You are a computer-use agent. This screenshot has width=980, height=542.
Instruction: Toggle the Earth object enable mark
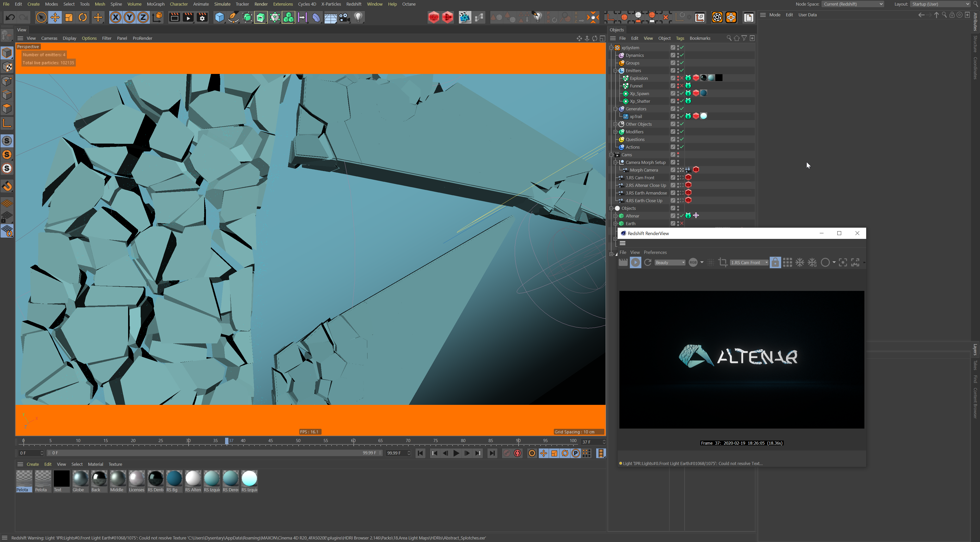[x=682, y=224]
